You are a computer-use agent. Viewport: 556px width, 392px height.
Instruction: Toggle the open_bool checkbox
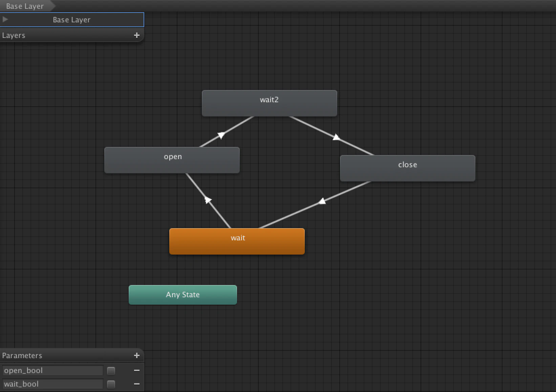pyautogui.click(x=111, y=371)
